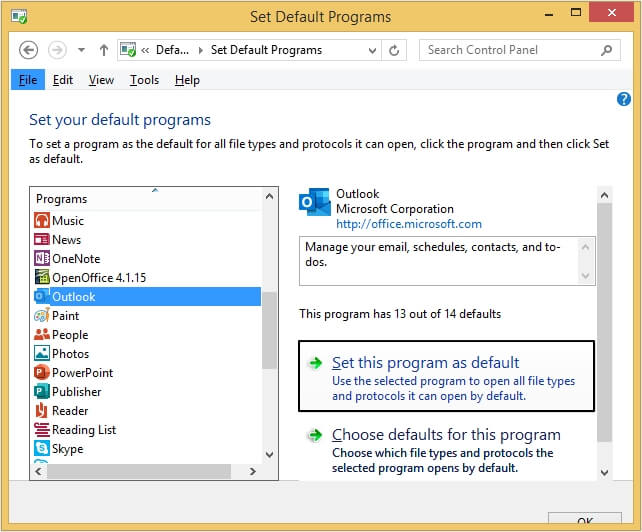The width and height of the screenshot is (642, 532).
Task: Click the Skype app icon
Action: [x=42, y=448]
